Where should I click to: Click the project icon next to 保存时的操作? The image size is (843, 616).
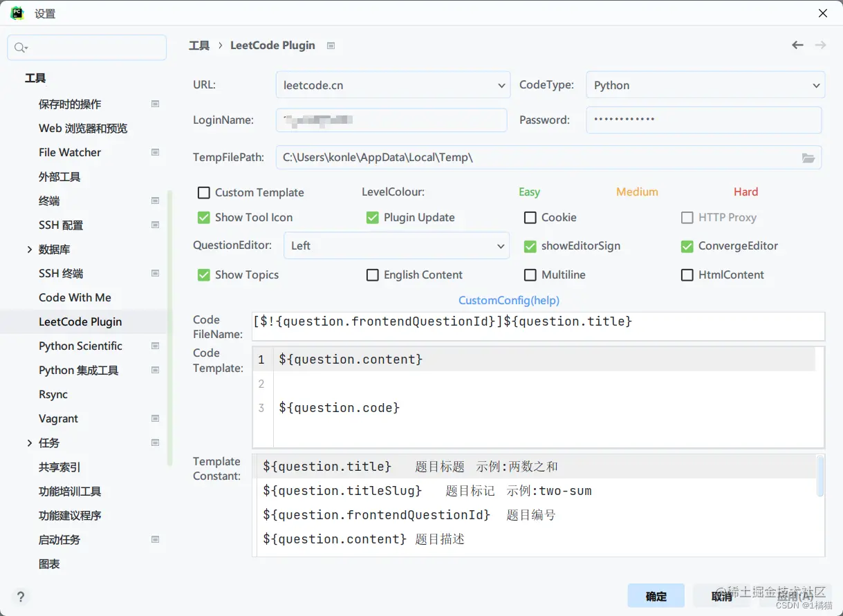155,104
